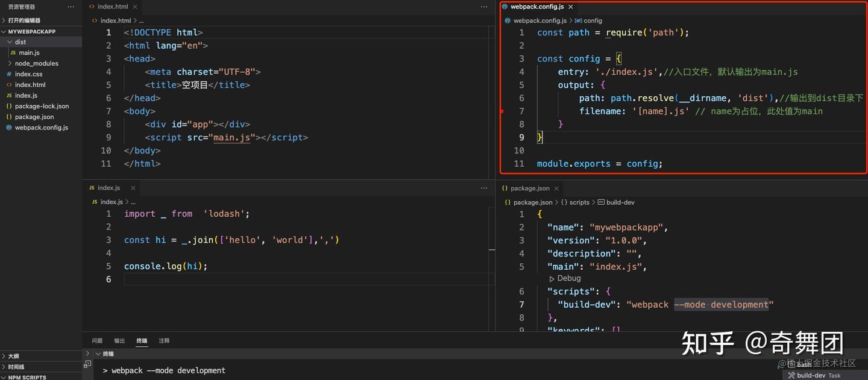Click webpack.config.js in its breadcrumb
This screenshot has height=380, width=868.
click(540, 20)
